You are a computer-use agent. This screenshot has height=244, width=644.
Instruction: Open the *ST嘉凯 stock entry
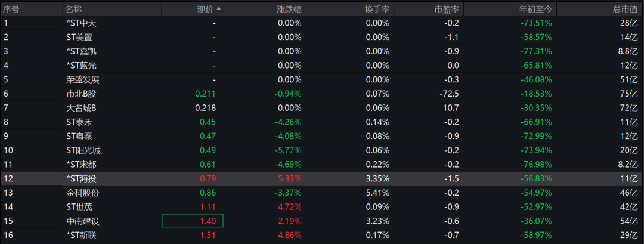point(81,51)
